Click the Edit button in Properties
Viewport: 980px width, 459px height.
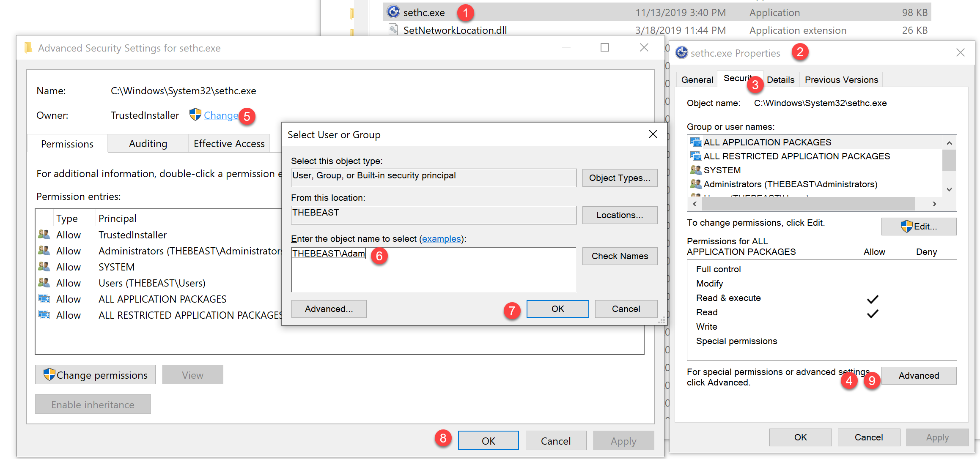pos(919,227)
